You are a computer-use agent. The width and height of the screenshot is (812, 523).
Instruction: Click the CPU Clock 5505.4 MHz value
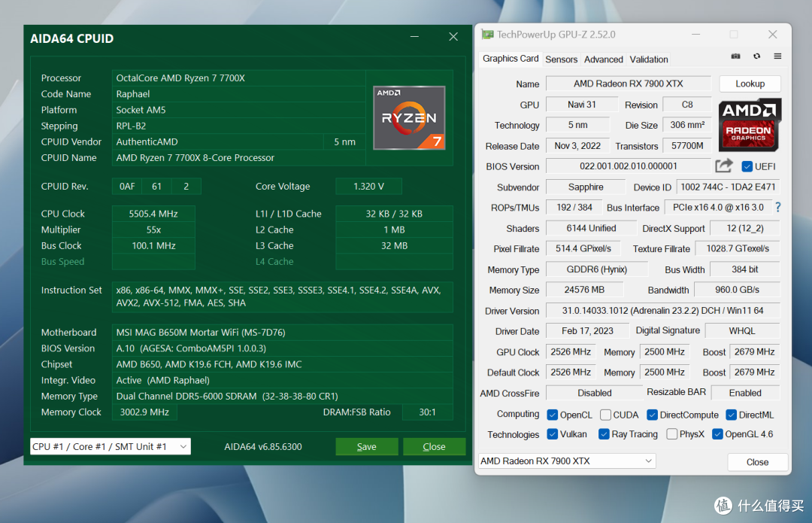pyautogui.click(x=153, y=214)
